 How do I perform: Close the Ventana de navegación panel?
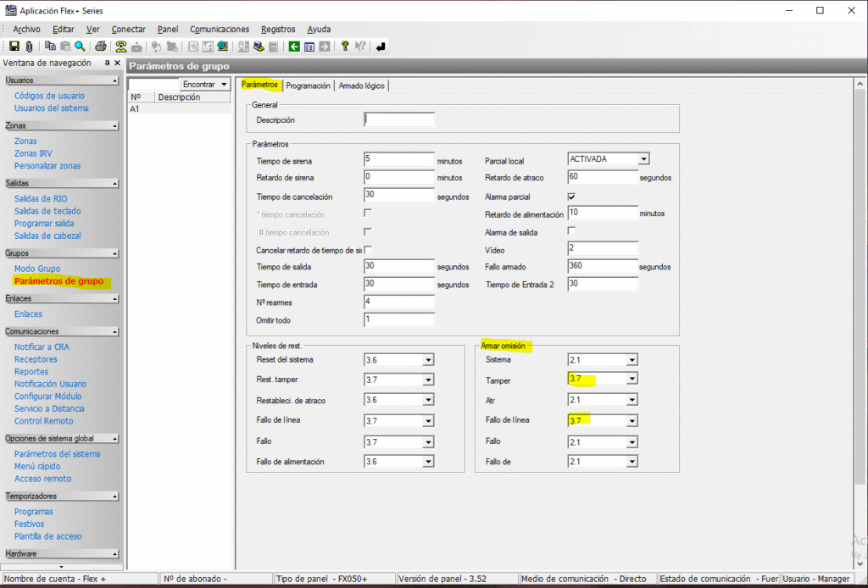[117, 63]
